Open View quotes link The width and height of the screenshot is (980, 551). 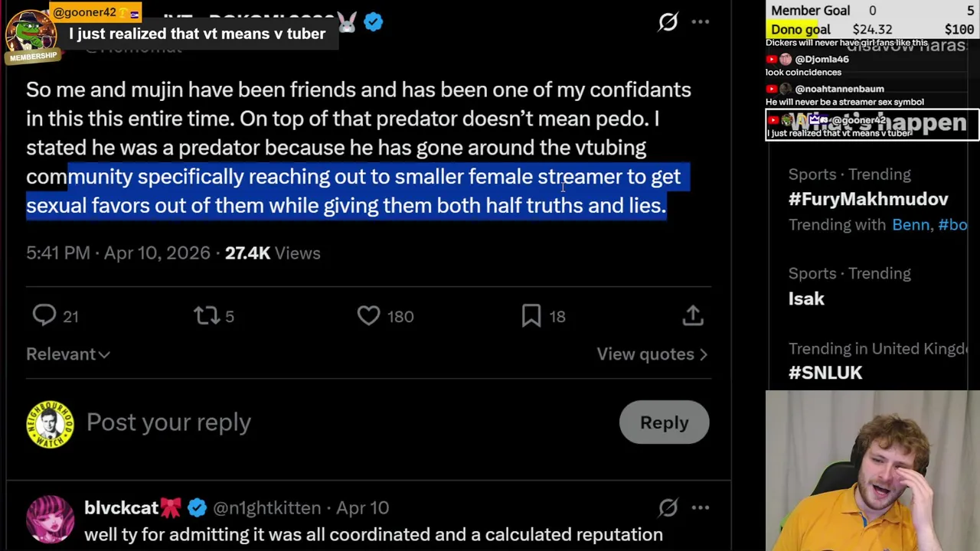pos(652,354)
